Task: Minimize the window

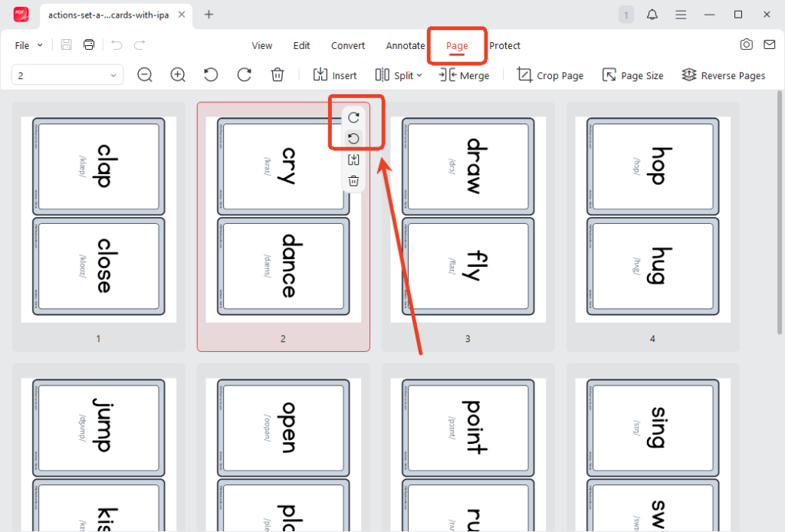Action: pyautogui.click(x=709, y=15)
